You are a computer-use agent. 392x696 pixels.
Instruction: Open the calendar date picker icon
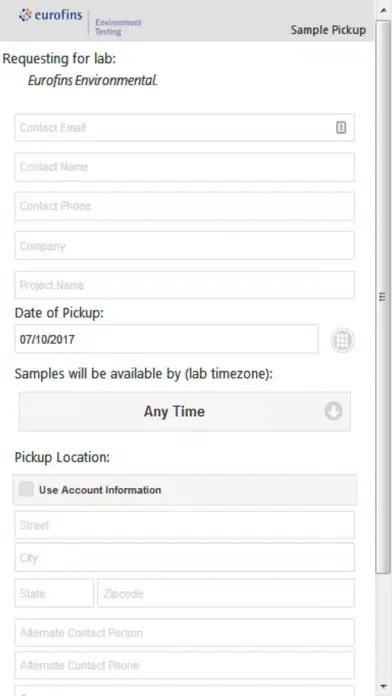point(342,340)
